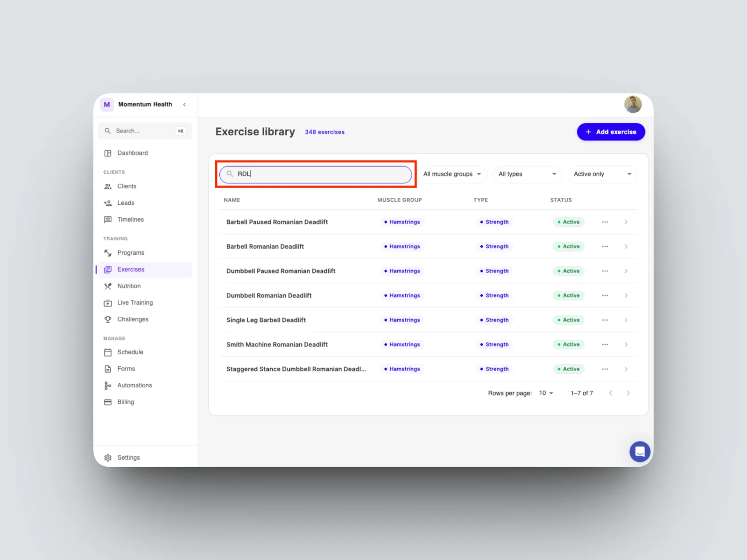Open the user profile avatar
Image resolution: width=747 pixels, height=560 pixels.
click(633, 104)
